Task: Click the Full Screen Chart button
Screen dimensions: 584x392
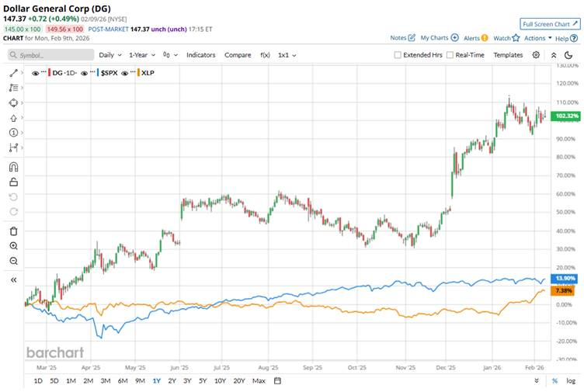Action: [550, 24]
